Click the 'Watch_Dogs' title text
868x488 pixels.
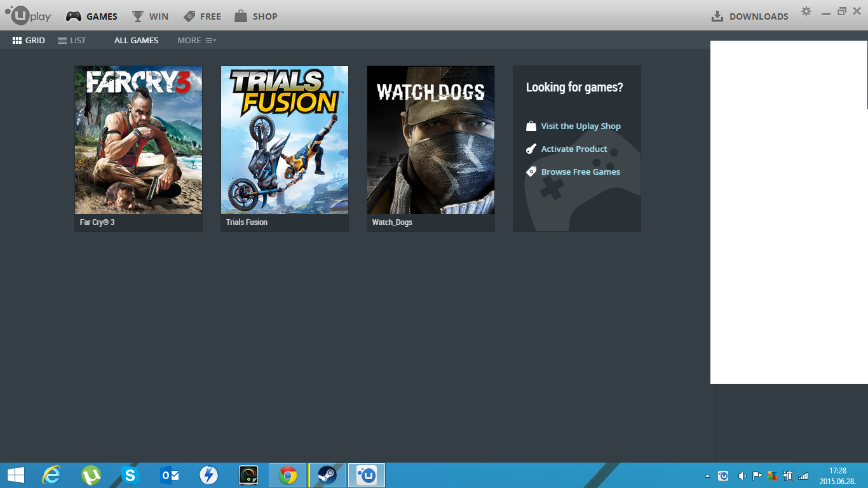click(392, 222)
